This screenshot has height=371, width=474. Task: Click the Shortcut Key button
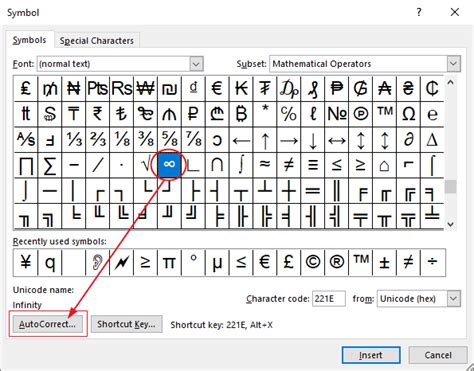click(126, 324)
